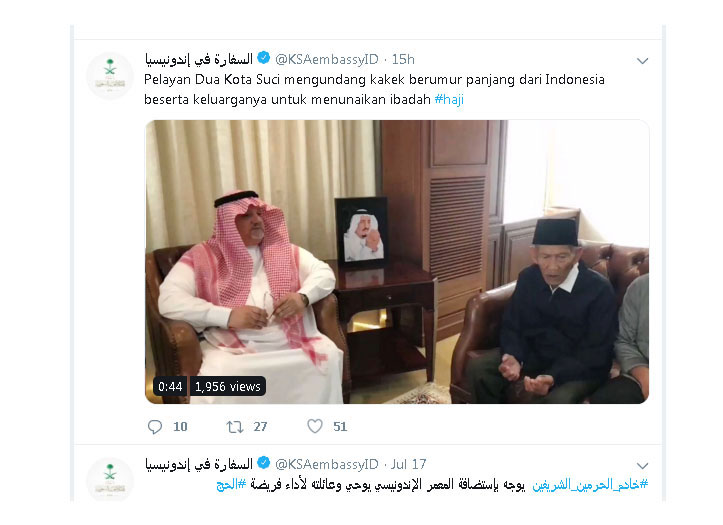723x525 pixels.
Task: Click the 0:44 video duration label
Action: click(170, 386)
